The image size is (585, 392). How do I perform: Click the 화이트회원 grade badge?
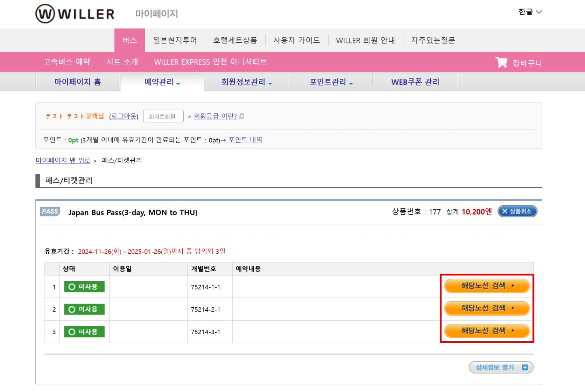tap(163, 116)
